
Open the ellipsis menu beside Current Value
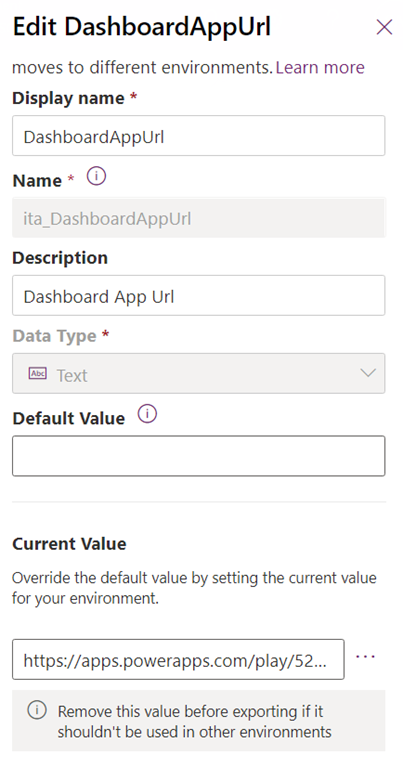[365, 657]
